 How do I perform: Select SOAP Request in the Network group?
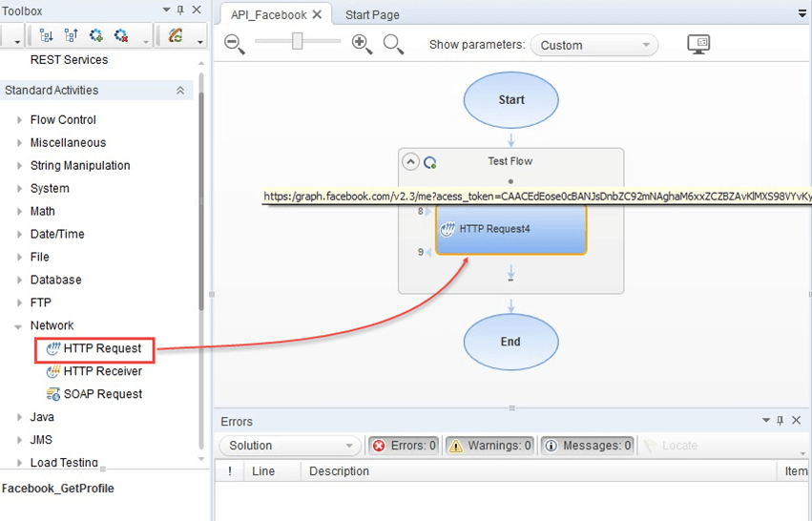coord(102,394)
